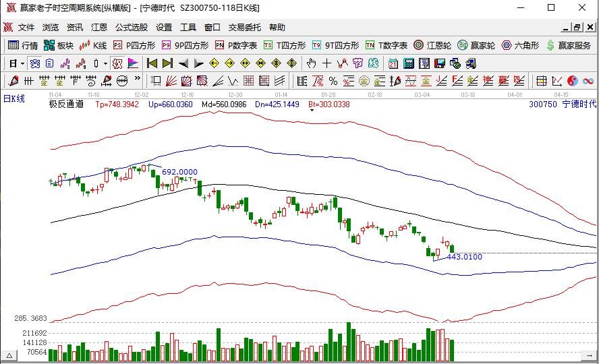Open the 文件 menu

26,28
